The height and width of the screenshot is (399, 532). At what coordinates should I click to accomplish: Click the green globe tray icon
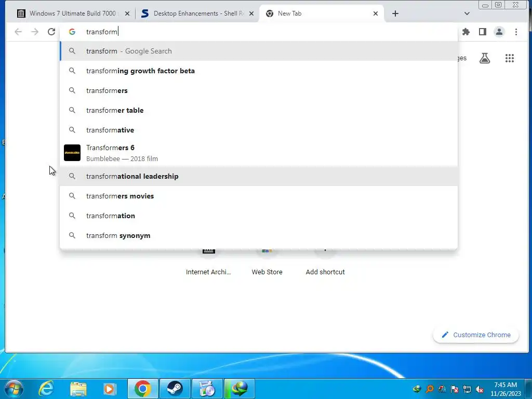pyautogui.click(x=417, y=389)
